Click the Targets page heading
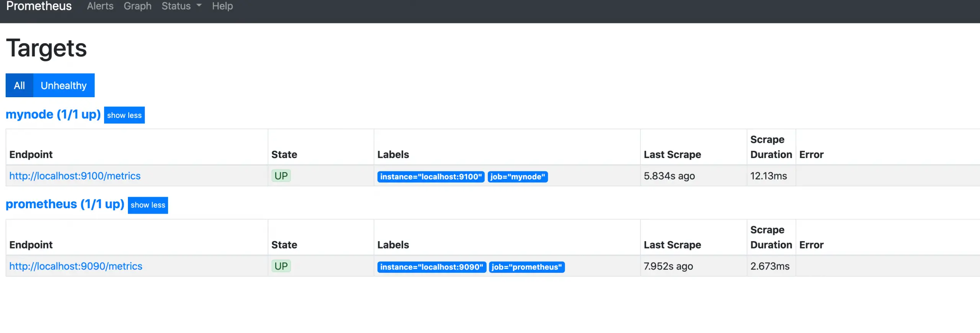This screenshot has height=333, width=980. pos(46,48)
